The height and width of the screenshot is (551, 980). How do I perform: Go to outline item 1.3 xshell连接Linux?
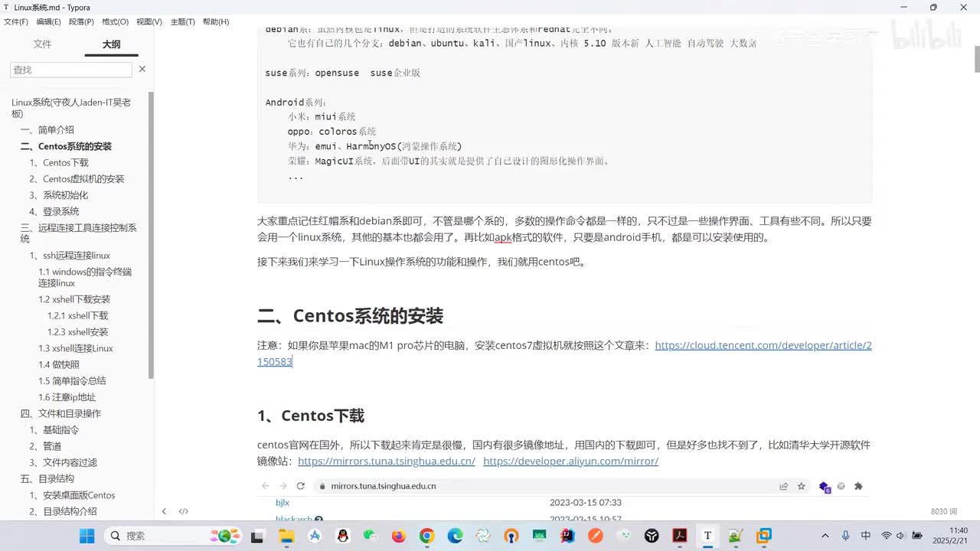pos(76,348)
